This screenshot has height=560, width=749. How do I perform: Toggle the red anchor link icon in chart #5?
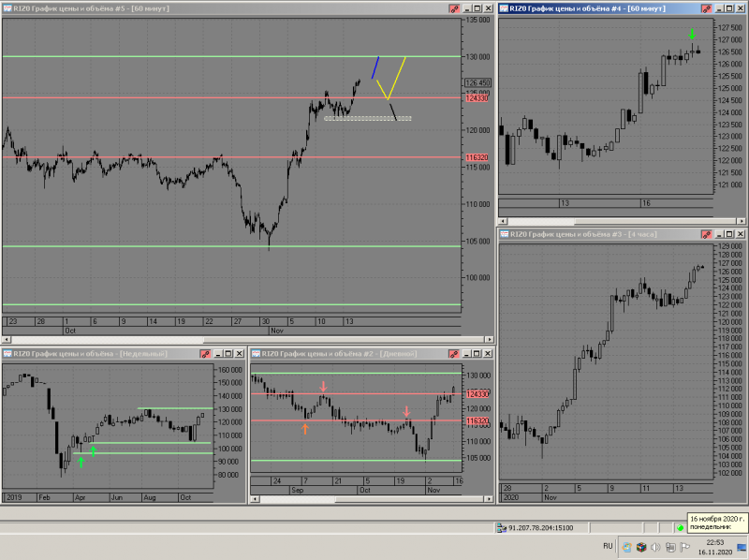454,8
